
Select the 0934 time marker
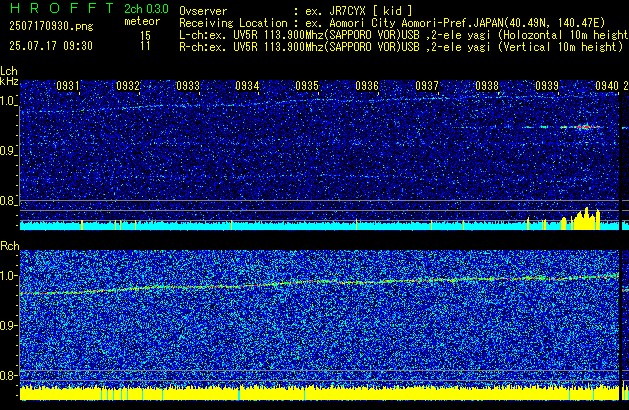coord(247,86)
